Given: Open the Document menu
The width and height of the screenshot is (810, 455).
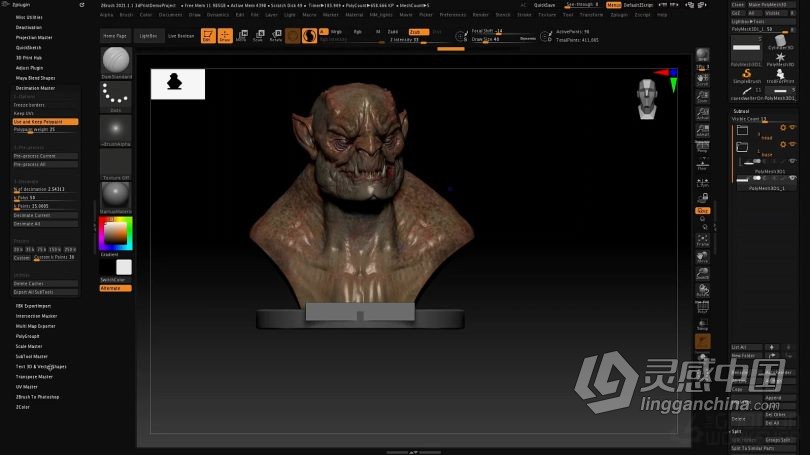Looking at the screenshot, I should [x=170, y=15].
